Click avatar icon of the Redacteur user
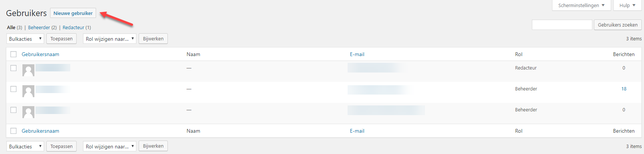 click(x=28, y=70)
